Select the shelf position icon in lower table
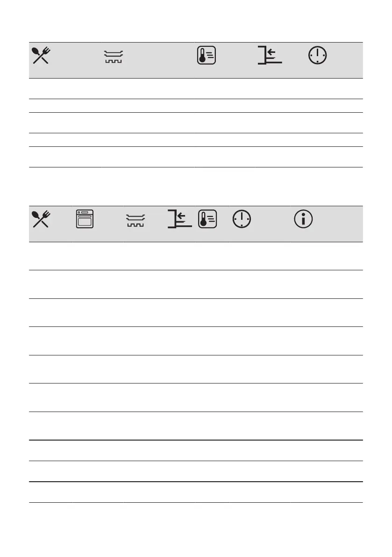The height and width of the screenshot is (557, 392). [179, 219]
